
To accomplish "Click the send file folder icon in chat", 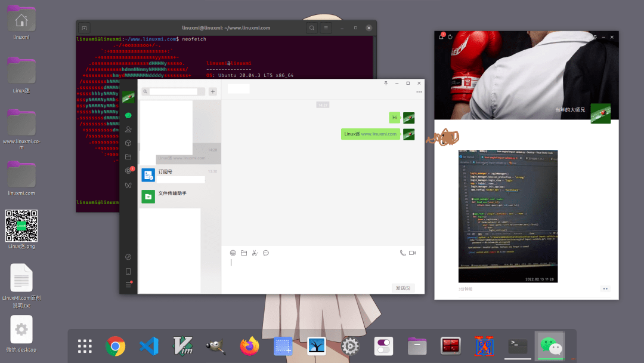I will (244, 253).
